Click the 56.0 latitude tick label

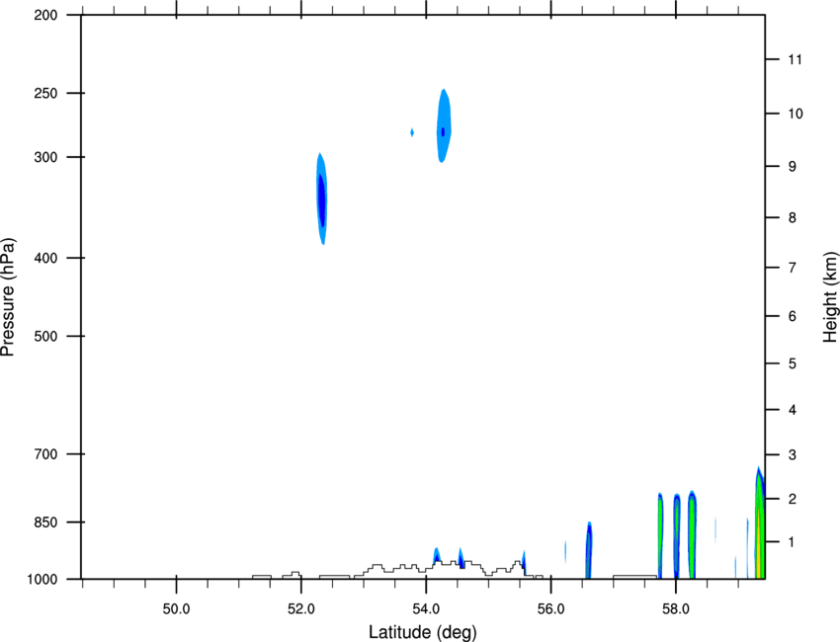tap(550, 609)
